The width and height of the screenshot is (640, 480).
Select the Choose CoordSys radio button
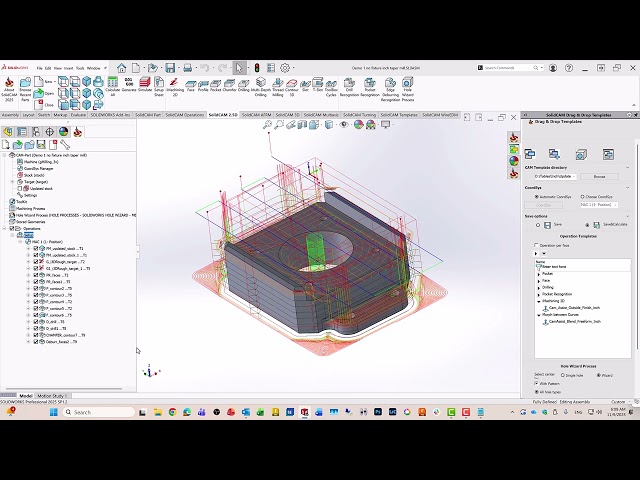tap(582, 197)
